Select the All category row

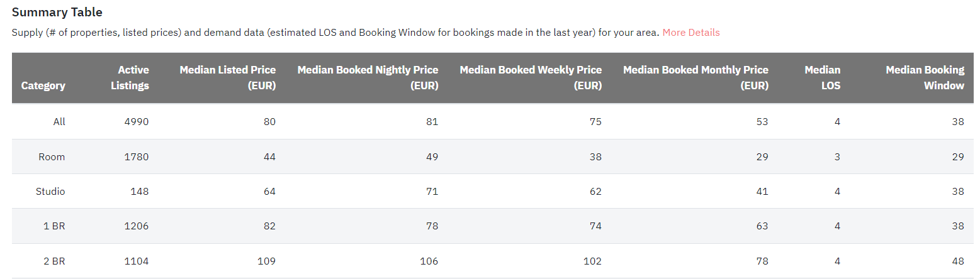[x=493, y=122]
